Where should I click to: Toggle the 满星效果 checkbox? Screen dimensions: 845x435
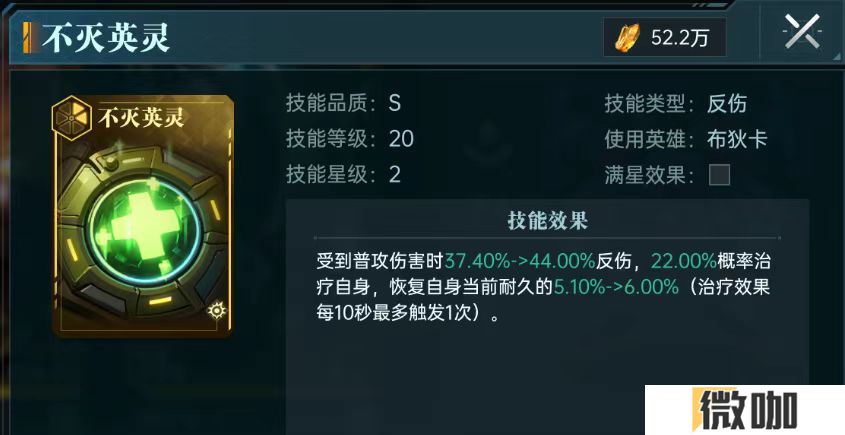719,175
